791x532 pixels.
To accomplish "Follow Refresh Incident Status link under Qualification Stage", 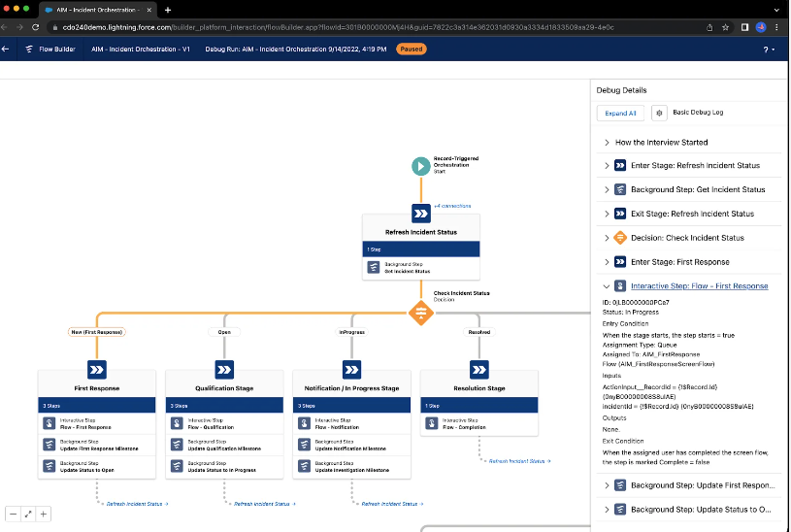I will point(265,504).
